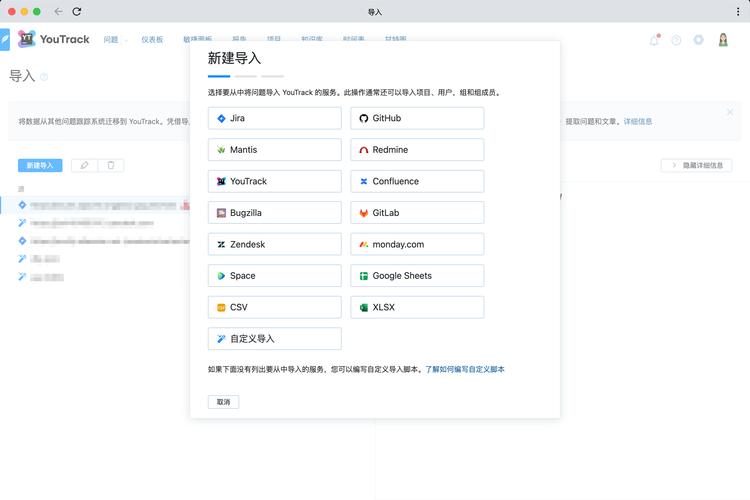
Task: Import from a CSV file
Action: tap(275, 307)
